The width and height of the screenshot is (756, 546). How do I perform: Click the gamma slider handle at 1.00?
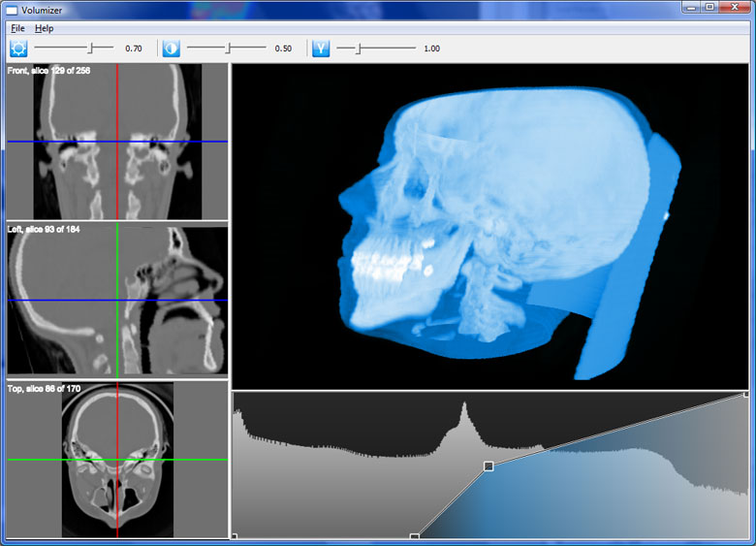pyautogui.click(x=358, y=48)
